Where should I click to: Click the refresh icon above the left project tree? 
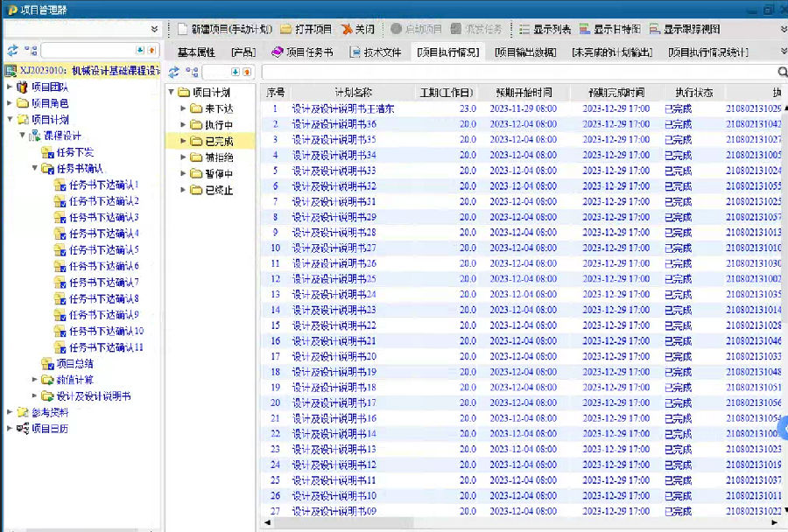(12, 51)
